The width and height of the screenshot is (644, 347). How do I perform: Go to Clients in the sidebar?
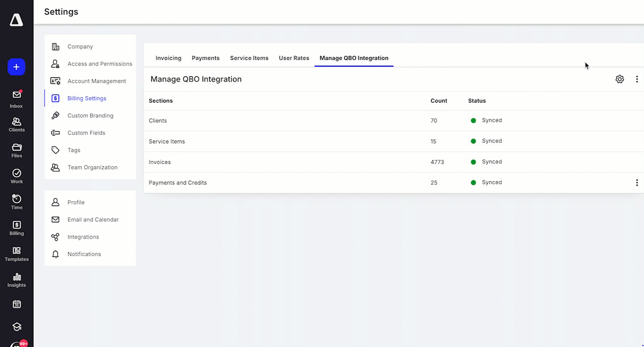16,125
